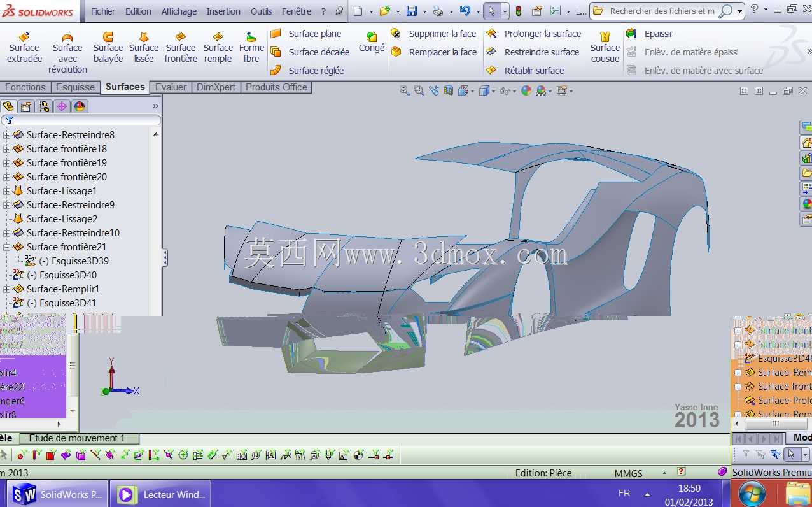
Task: Click Prolonger la surface
Action: pyautogui.click(x=534, y=34)
